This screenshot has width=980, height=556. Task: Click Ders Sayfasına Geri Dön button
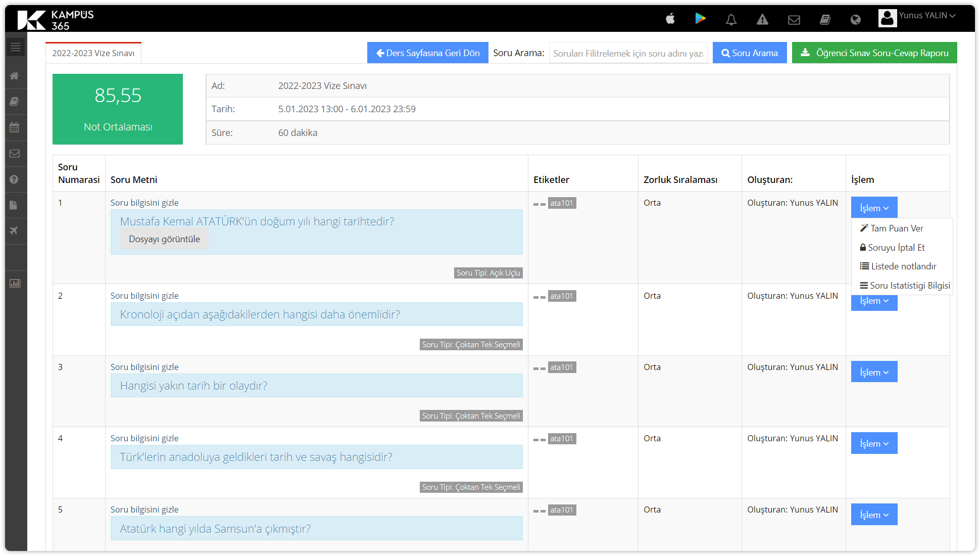click(427, 53)
